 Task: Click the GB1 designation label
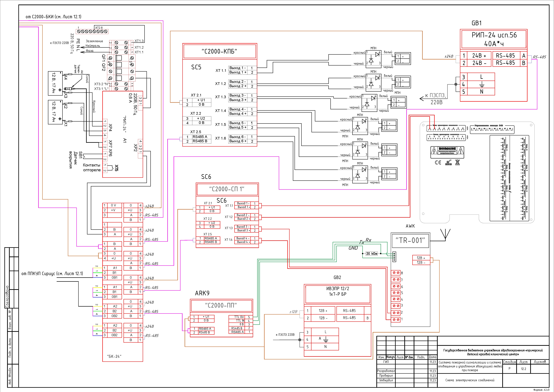pos(477,23)
